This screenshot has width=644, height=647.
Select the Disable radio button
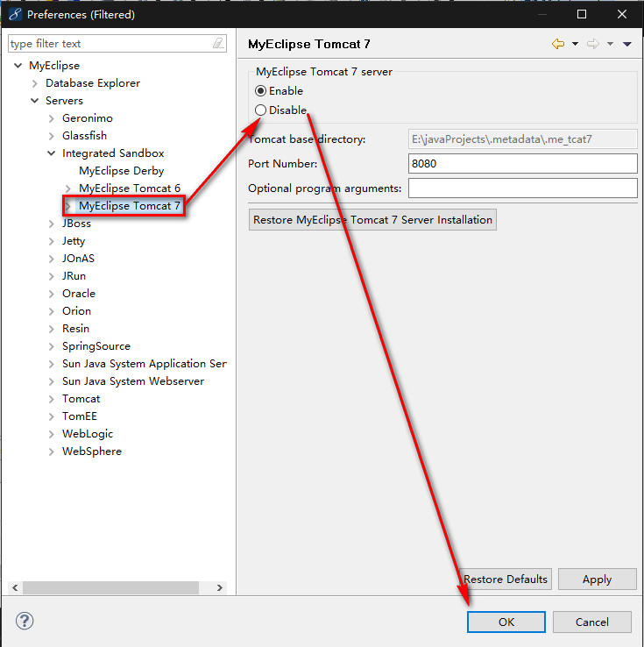pos(260,110)
